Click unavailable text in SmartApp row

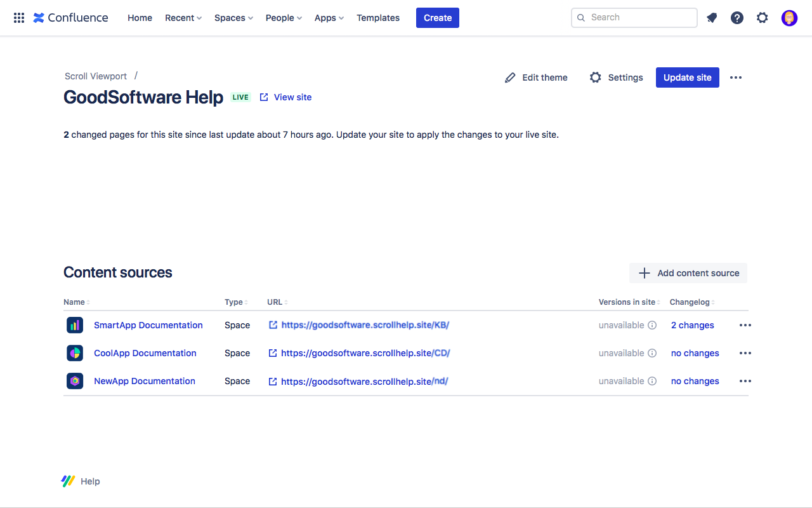[621, 325]
